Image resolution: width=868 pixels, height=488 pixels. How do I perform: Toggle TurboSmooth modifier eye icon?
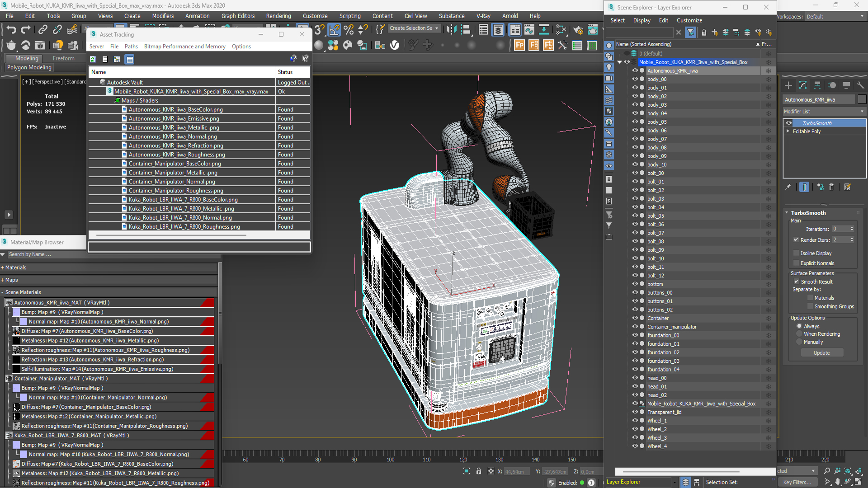point(789,123)
